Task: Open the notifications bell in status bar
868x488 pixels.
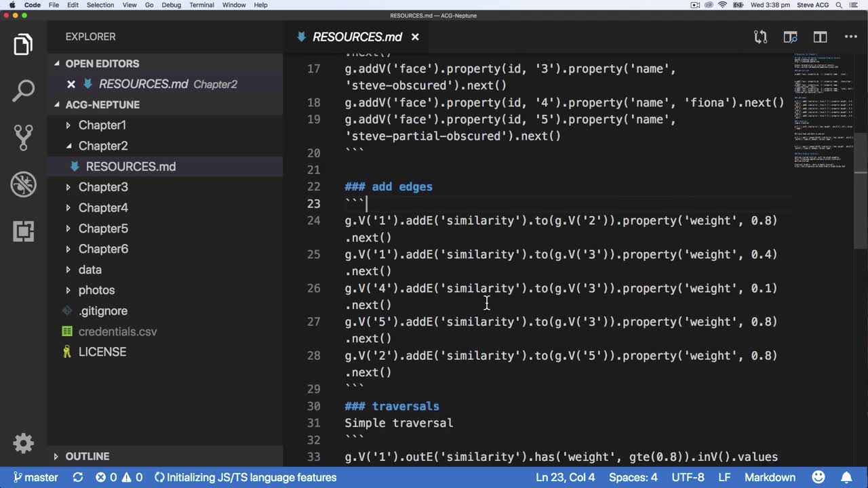Action: point(846,477)
